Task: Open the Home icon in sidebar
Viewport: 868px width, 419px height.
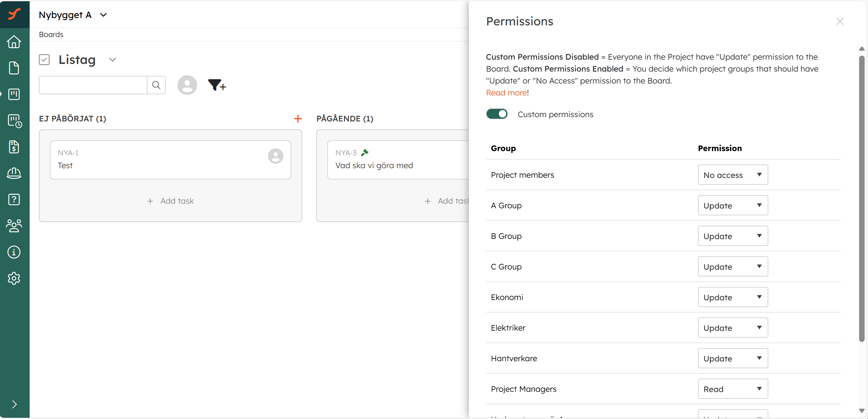Action: 14,42
